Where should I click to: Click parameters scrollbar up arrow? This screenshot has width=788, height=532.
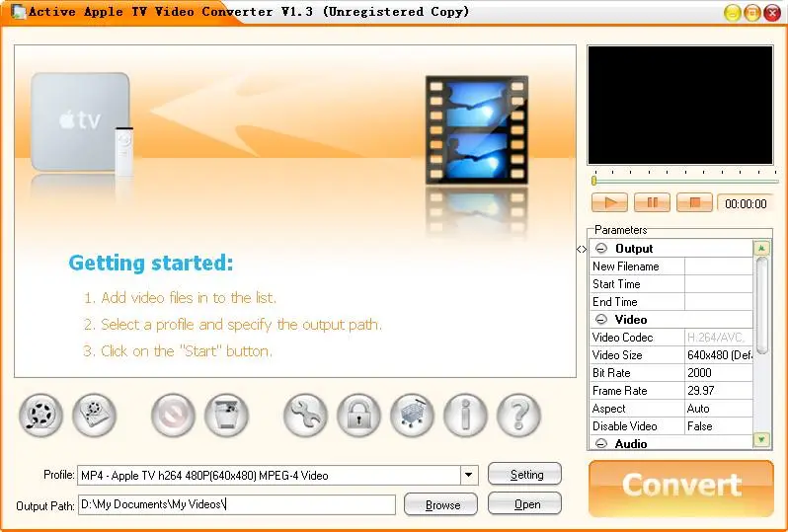tap(761, 248)
